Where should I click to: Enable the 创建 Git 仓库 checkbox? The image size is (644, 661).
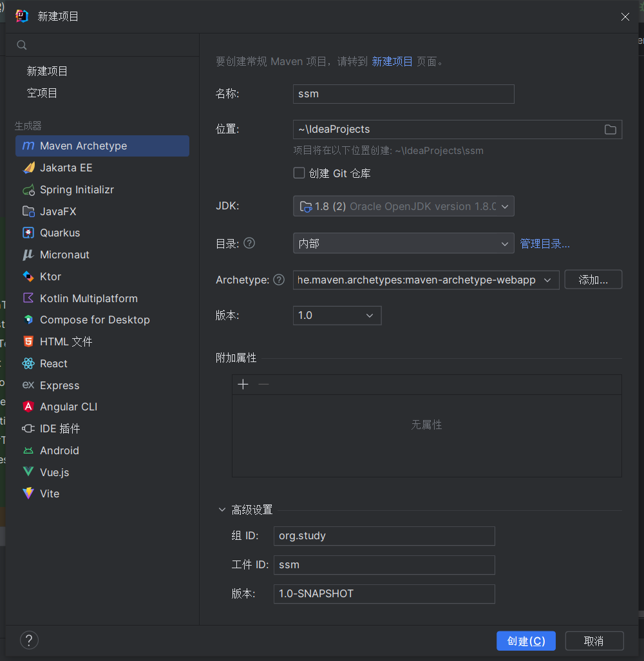point(299,173)
